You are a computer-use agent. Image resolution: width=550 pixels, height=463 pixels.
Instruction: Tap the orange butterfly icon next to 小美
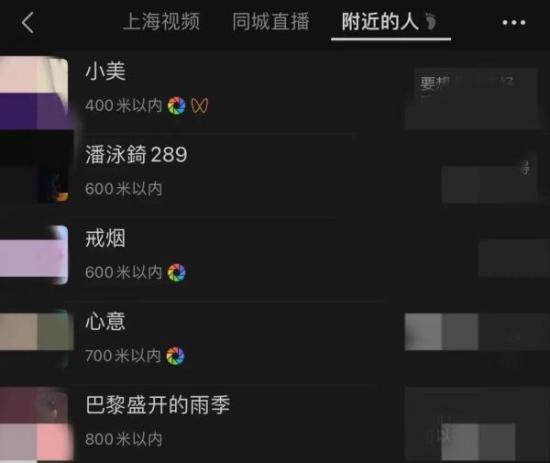(x=200, y=106)
